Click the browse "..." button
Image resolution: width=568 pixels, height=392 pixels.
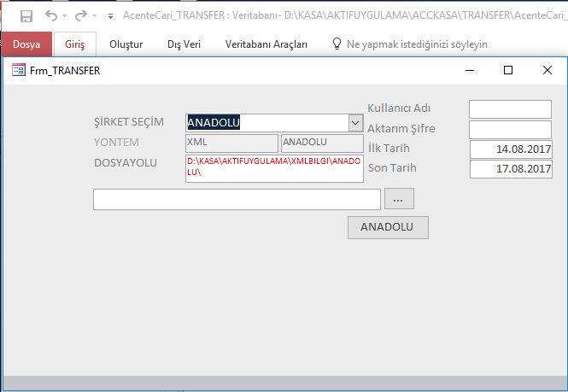pos(399,199)
